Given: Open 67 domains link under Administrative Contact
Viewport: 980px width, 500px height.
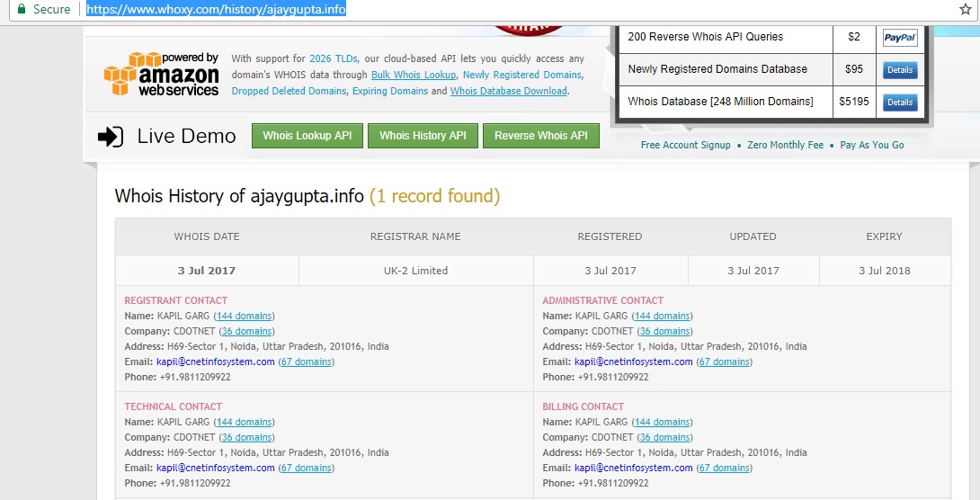Looking at the screenshot, I should [725, 362].
